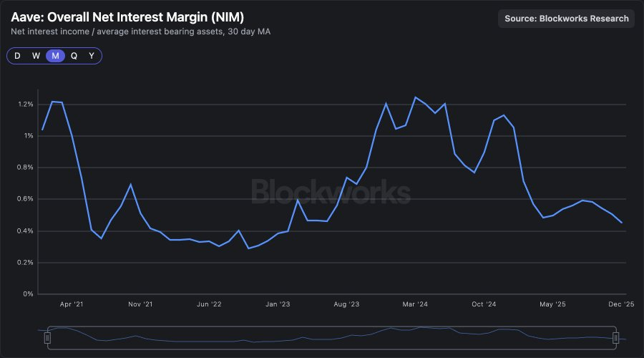Click the Jan '23 x-axis label

coord(277,304)
